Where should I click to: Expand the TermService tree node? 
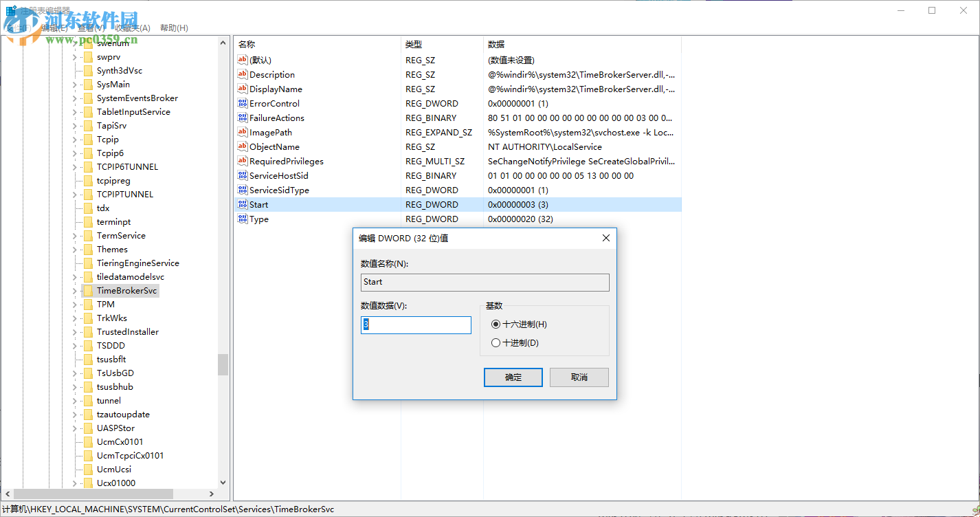click(x=74, y=235)
